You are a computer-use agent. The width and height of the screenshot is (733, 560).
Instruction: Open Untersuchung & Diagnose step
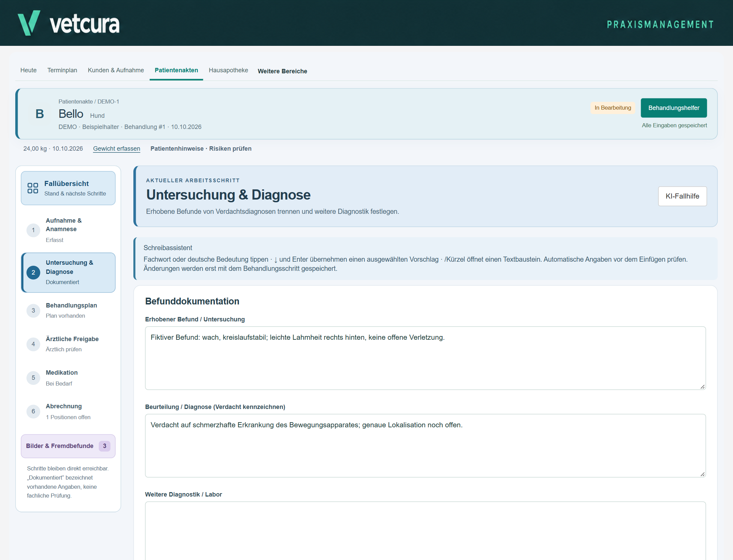point(68,273)
